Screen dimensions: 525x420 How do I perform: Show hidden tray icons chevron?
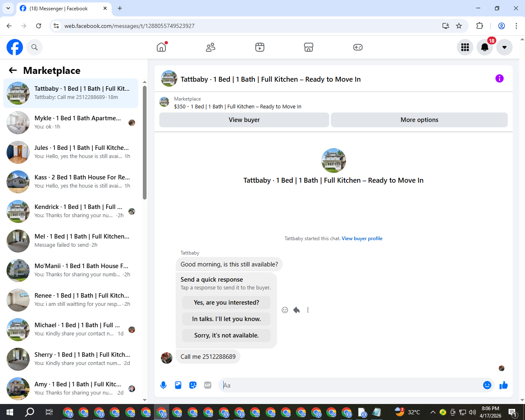(433, 412)
